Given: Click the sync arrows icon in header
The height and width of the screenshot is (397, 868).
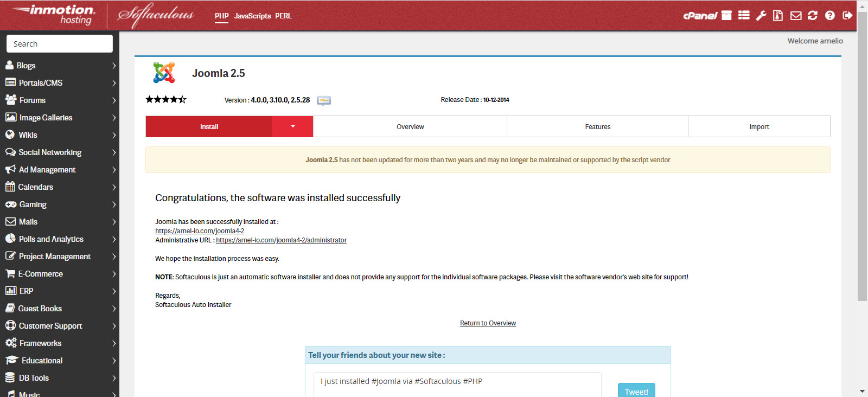Looking at the screenshot, I should [x=813, y=15].
